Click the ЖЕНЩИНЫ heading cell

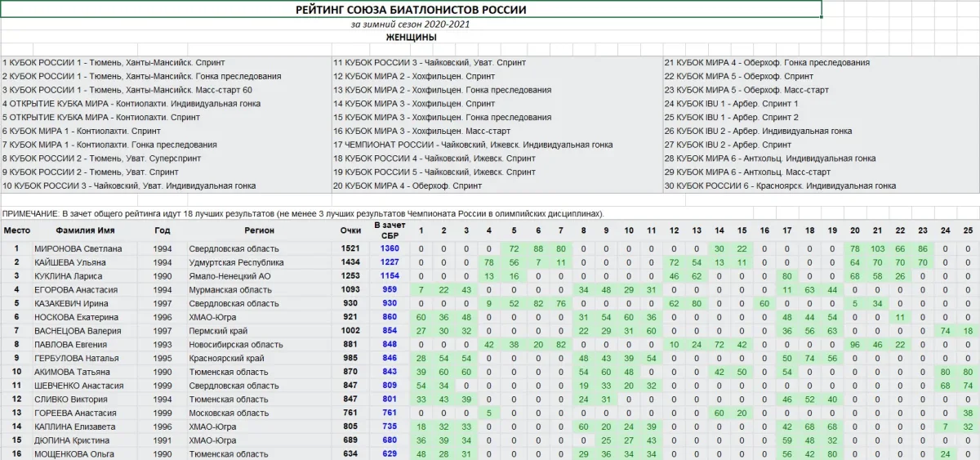411,38
